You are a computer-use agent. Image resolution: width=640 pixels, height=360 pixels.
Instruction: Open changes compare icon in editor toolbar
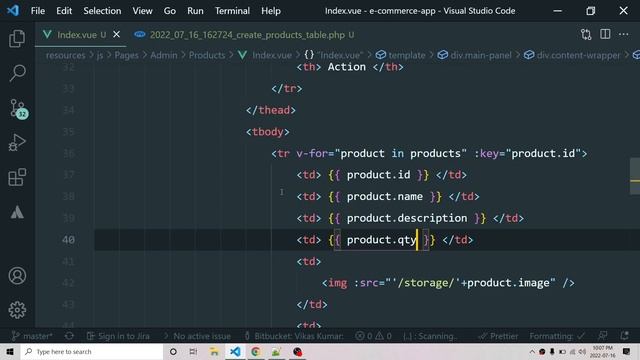pos(586,35)
